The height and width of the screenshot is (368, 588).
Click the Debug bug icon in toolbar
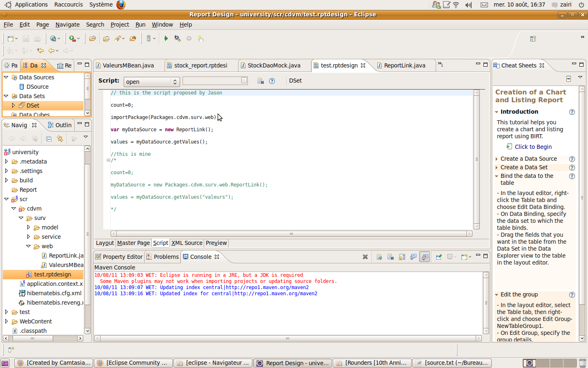pos(177,38)
